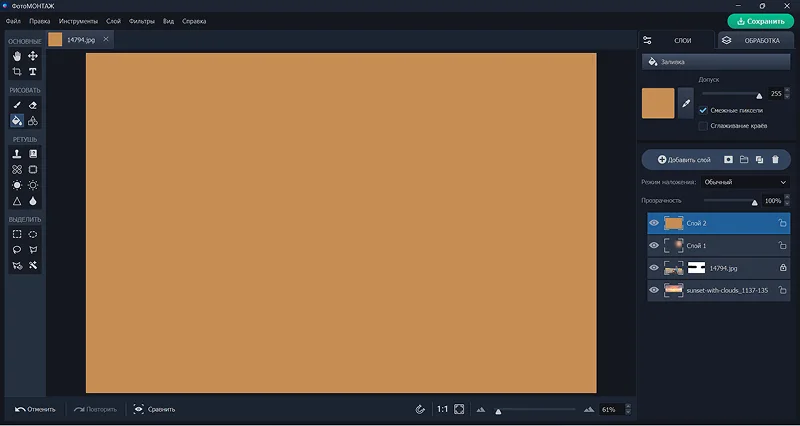This screenshot has height=426, width=800.
Task: Enable the Сглаживание краёв checkbox
Action: pos(703,126)
